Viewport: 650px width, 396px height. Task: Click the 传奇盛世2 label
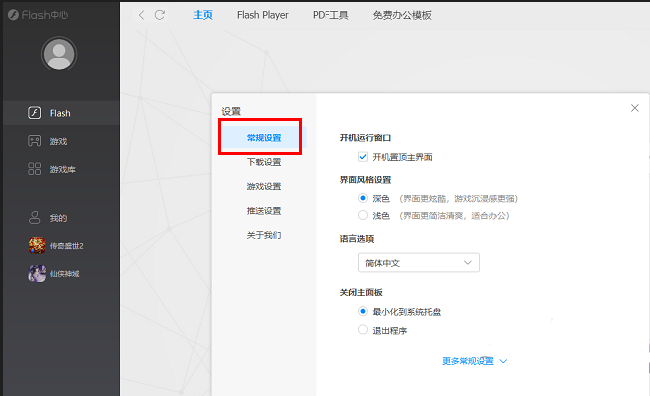point(67,246)
